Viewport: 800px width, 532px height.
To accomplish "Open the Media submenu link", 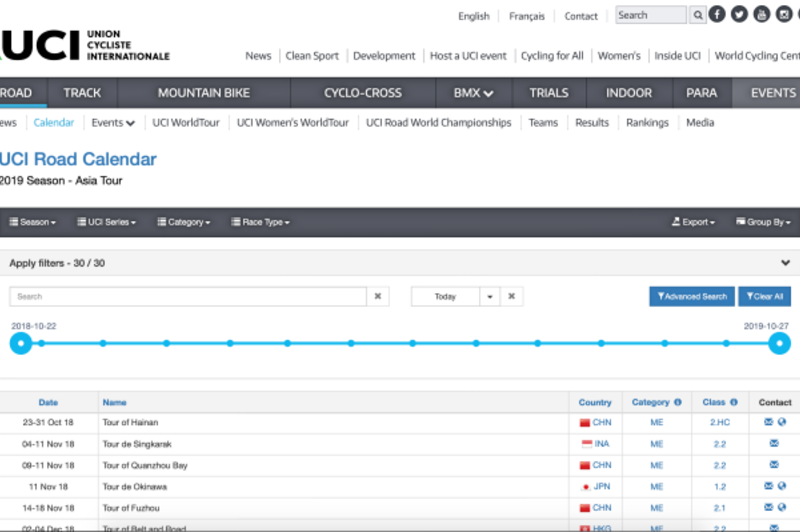I will pos(699,123).
